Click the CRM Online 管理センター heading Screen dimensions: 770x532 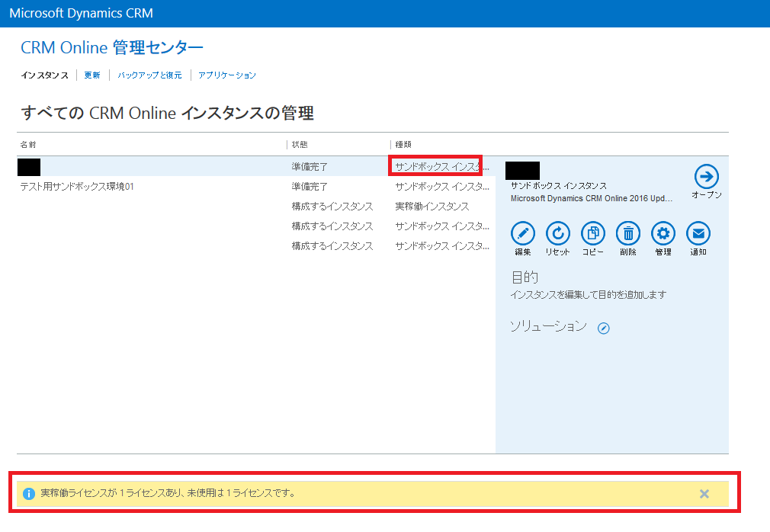112,47
